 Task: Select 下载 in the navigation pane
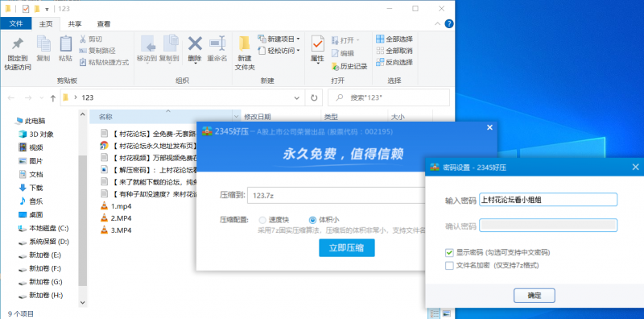[x=31, y=188]
